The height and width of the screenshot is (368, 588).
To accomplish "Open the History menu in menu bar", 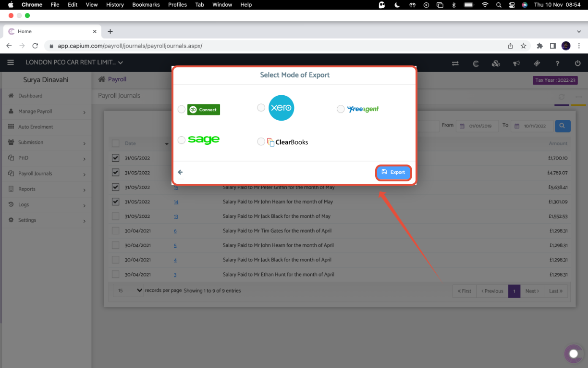I will coord(115,4).
